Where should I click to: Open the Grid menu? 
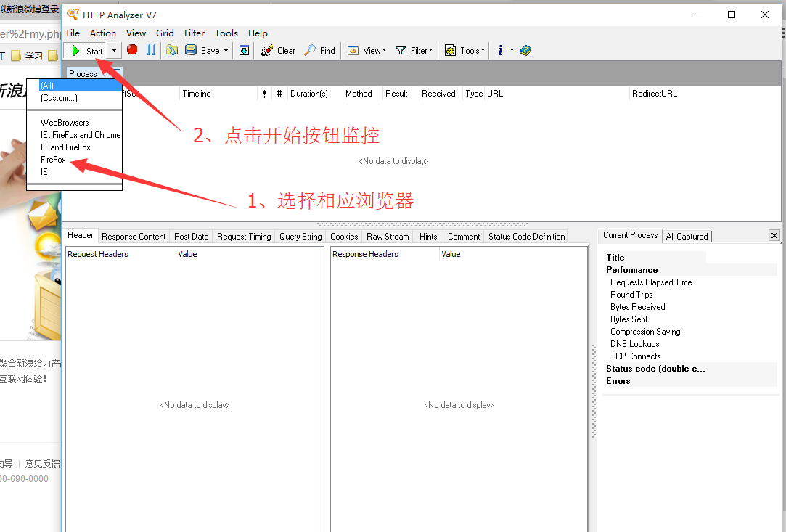(165, 33)
